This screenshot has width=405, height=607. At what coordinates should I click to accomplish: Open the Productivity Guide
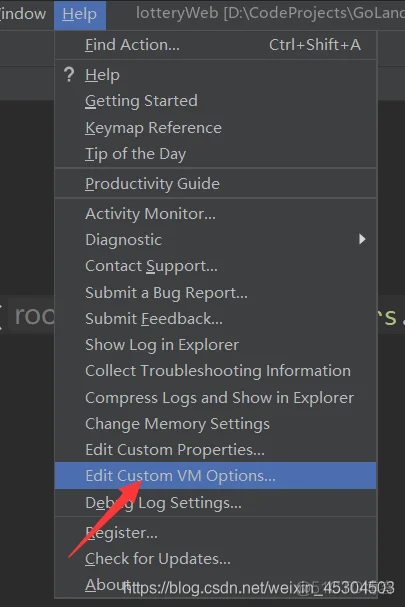click(215, 183)
